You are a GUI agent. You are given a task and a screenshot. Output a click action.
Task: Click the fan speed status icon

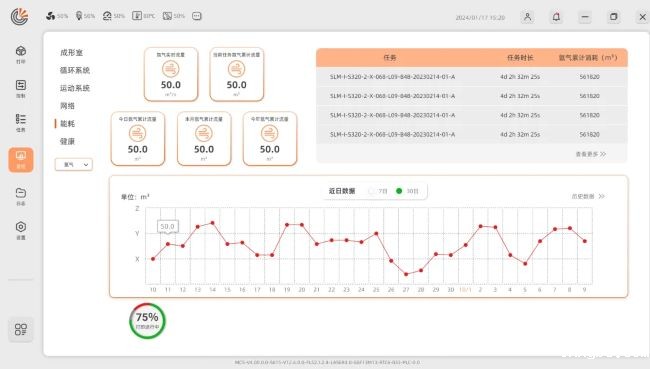coord(51,16)
